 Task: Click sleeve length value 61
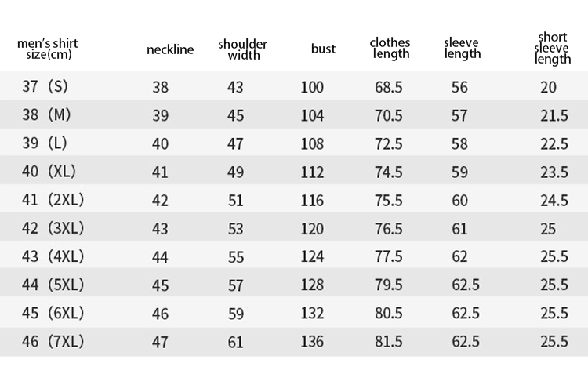click(x=459, y=229)
